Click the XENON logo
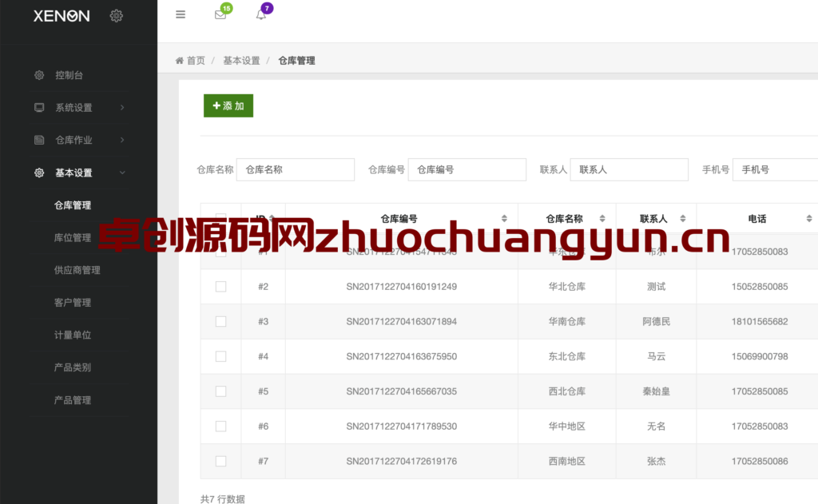 pos(62,16)
